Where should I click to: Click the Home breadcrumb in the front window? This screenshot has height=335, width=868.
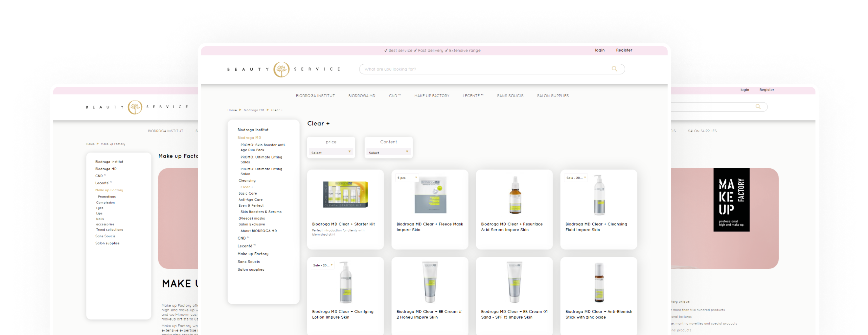point(232,110)
